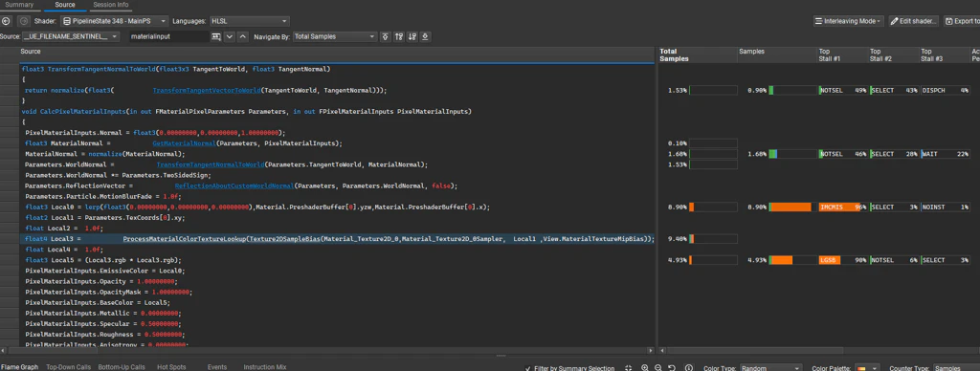Click the NOINST 1% stall cell
This screenshot has width=980, height=371.
[x=945, y=207]
